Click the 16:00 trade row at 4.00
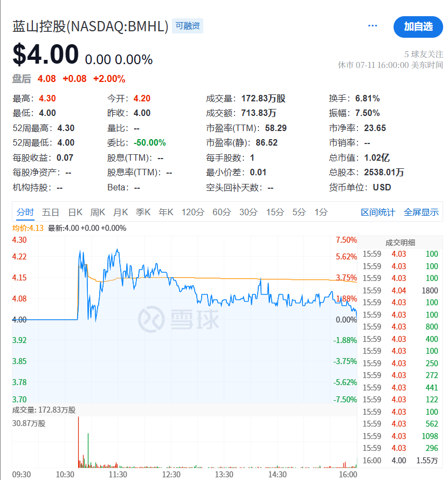448x480 pixels. (400, 461)
